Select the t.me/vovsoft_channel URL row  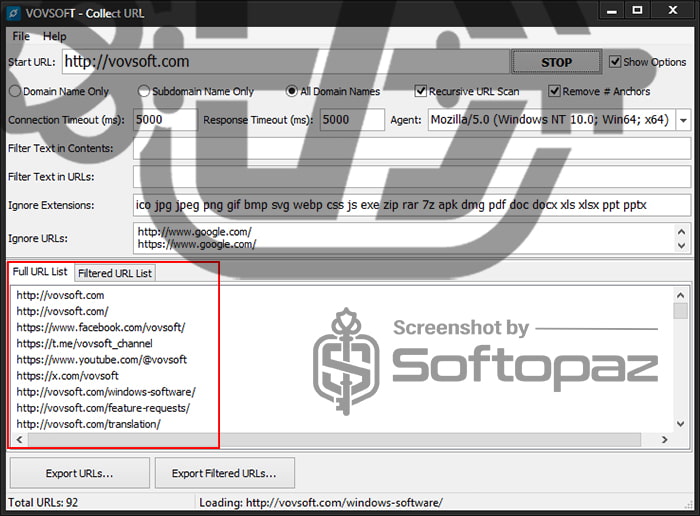tap(84, 343)
